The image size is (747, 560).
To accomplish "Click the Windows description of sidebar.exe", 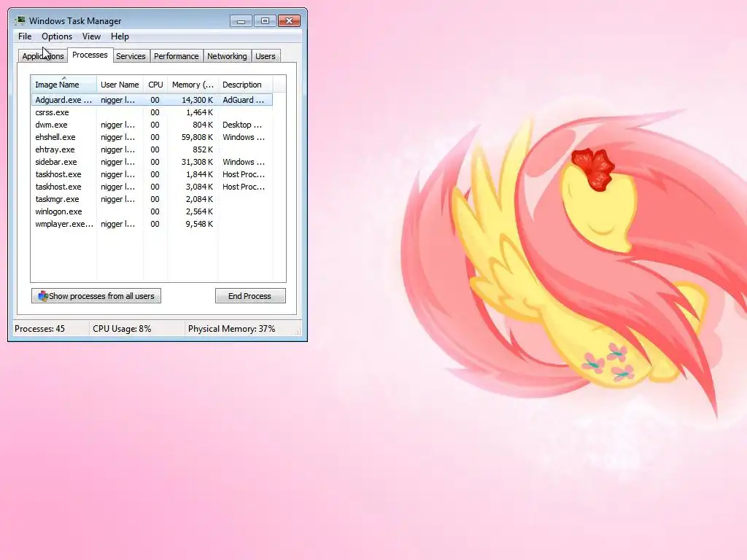I will [244, 162].
